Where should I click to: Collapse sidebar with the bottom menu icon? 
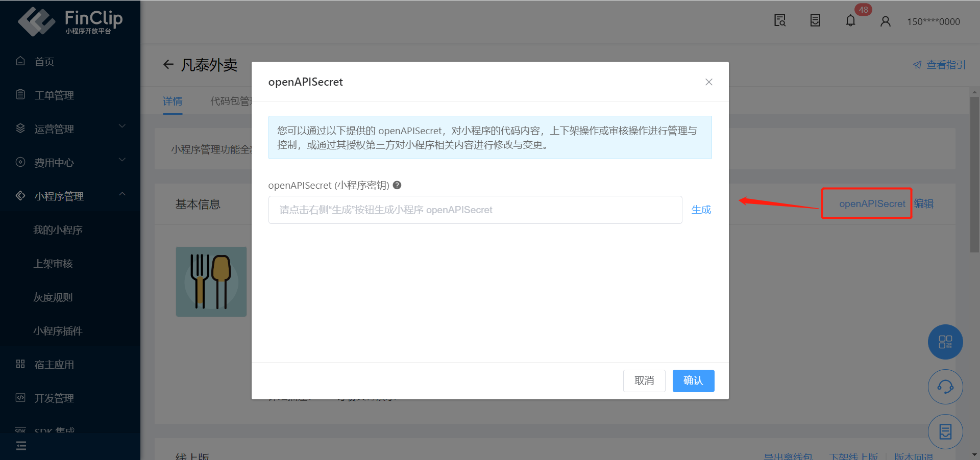[21, 446]
